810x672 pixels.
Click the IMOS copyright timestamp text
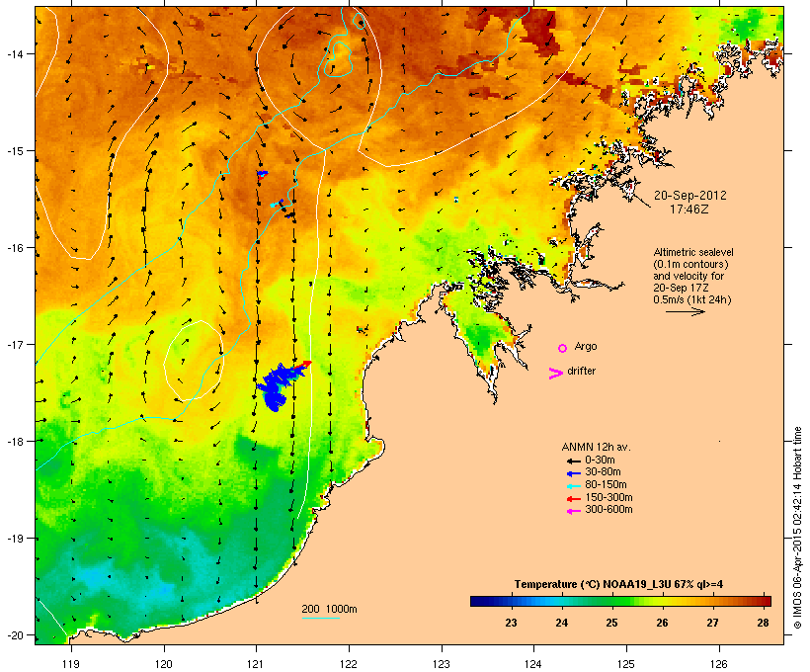click(x=797, y=528)
